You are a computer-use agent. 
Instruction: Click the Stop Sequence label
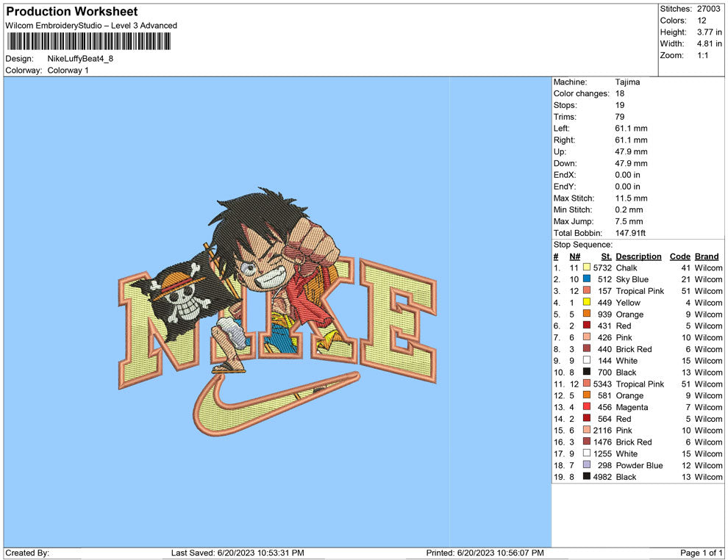pyautogui.click(x=582, y=245)
